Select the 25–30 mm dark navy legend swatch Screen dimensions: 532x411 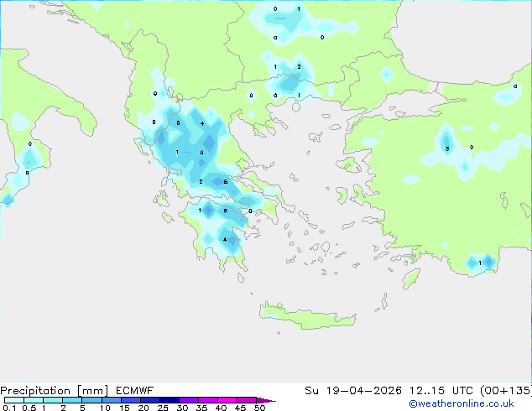(x=170, y=400)
